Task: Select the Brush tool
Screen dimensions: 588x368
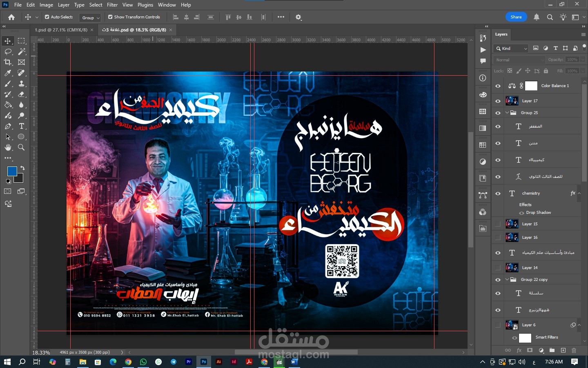Action: (8, 83)
